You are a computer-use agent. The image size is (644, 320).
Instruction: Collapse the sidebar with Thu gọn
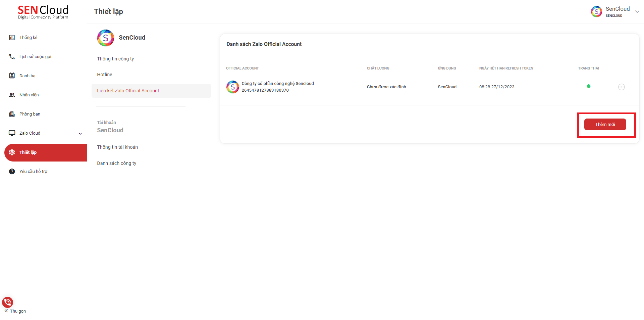[x=15, y=311]
